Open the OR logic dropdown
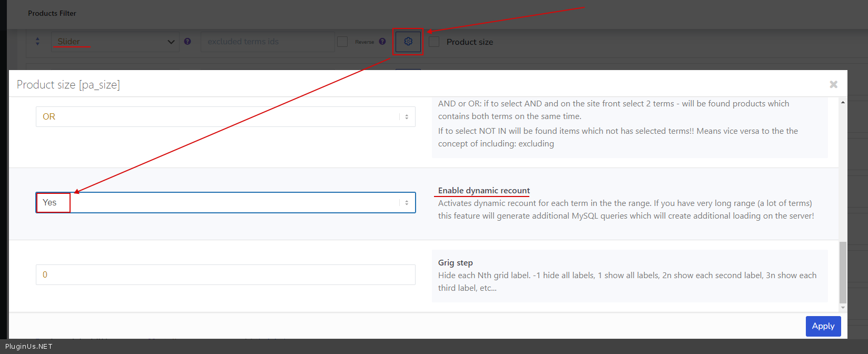868x354 pixels. tap(225, 117)
